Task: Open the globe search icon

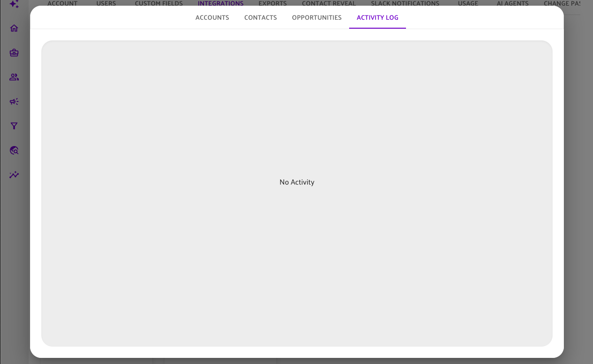Action: (14, 150)
